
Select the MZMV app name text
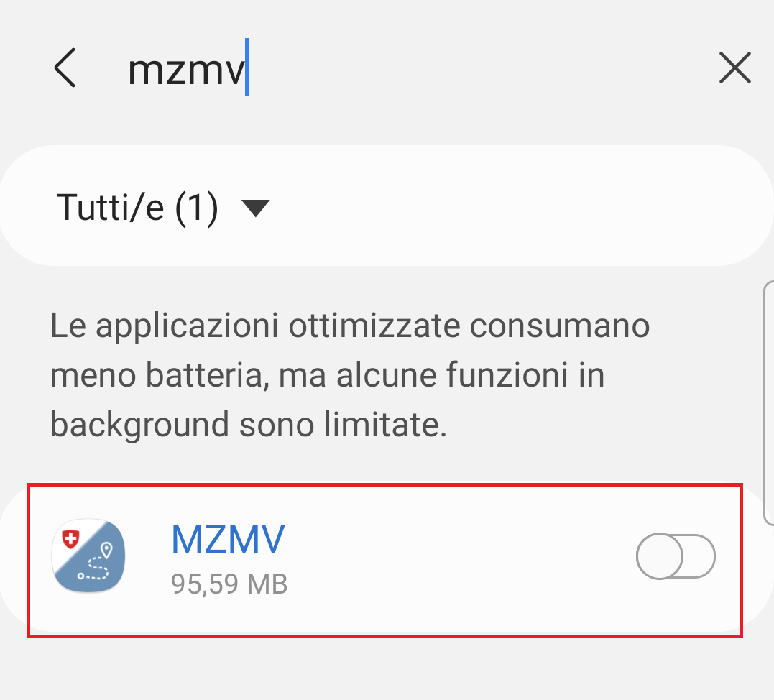point(228,539)
